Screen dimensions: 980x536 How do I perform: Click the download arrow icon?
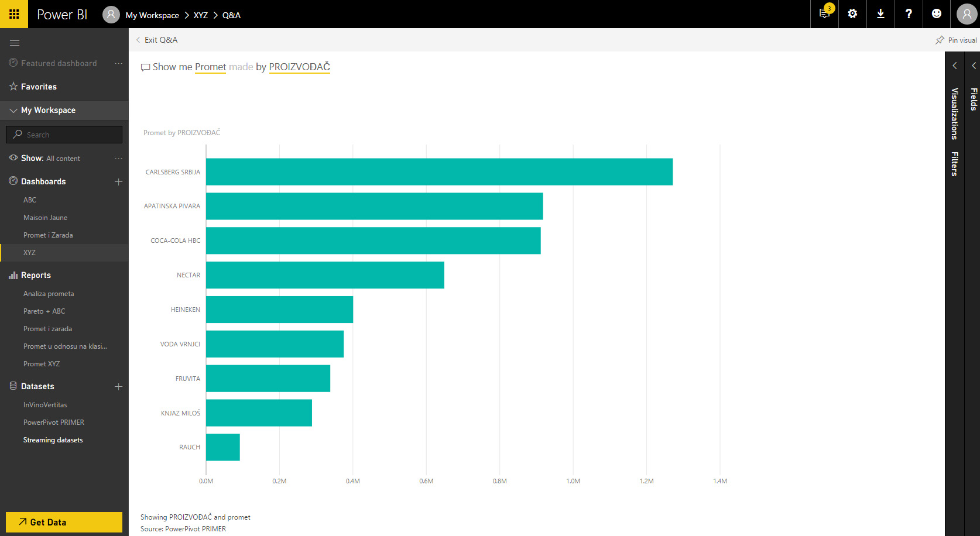[x=880, y=14]
